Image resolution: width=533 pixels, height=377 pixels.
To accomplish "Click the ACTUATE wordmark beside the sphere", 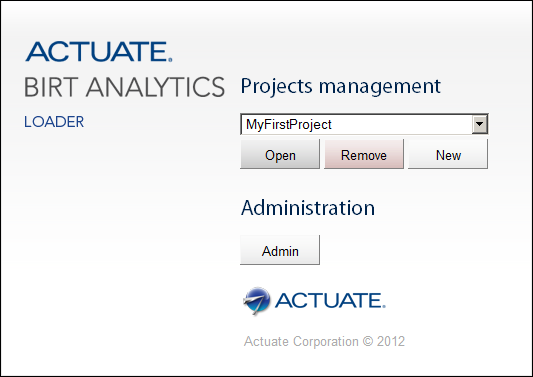I will click(x=330, y=300).
